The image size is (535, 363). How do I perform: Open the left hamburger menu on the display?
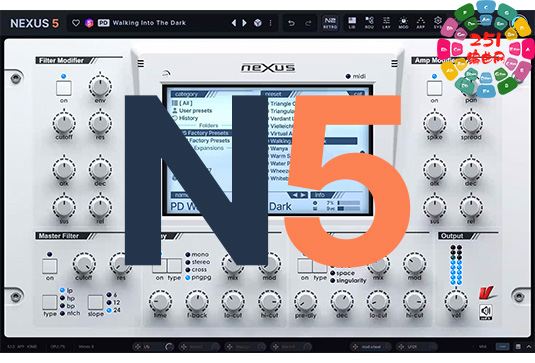[141, 64]
